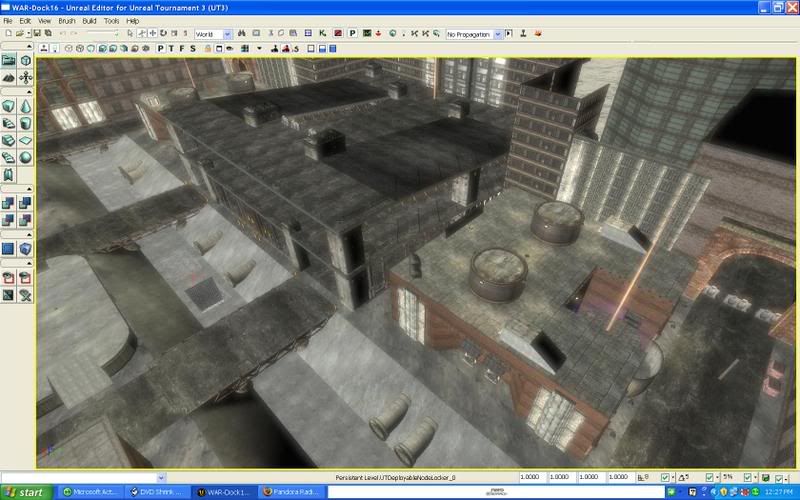This screenshot has height=500, width=800.
Task: Select the Cube brush builder
Action: point(9,106)
